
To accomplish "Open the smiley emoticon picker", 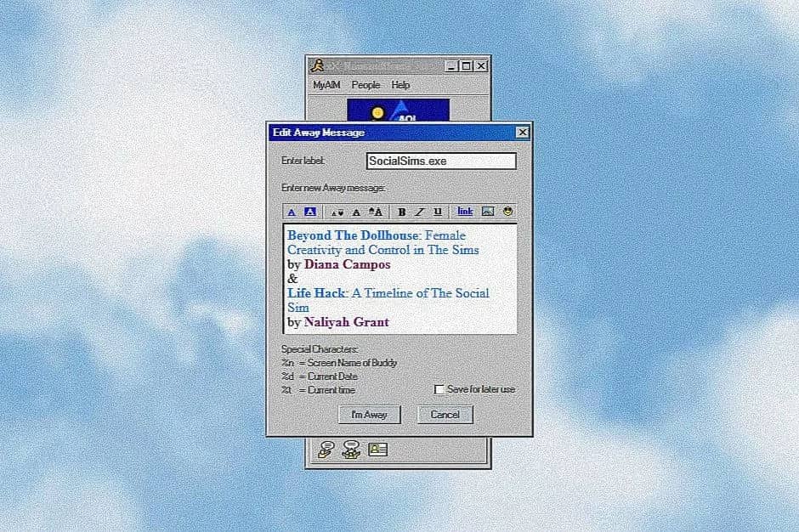I will pyautogui.click(x=507, y=211).
